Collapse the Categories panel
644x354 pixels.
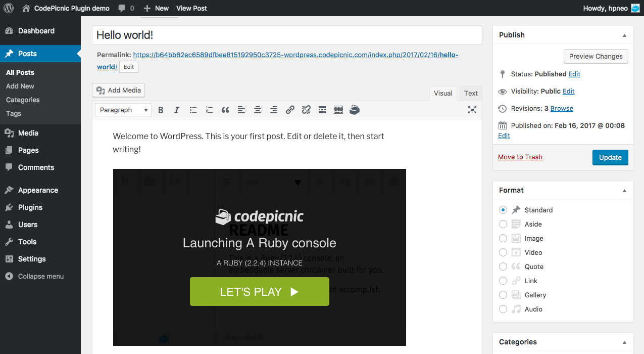tap(624, 342)
